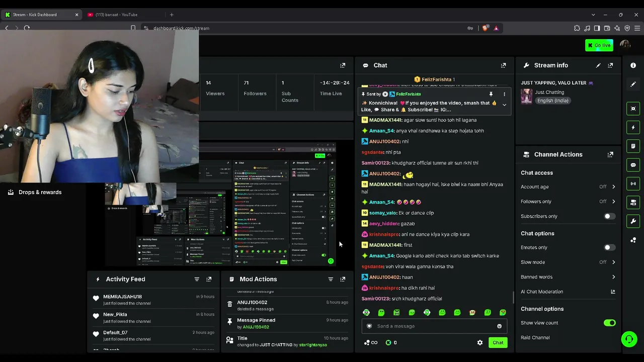
Task: Unpin the pinned chat message
Action: tap(491, 94)
